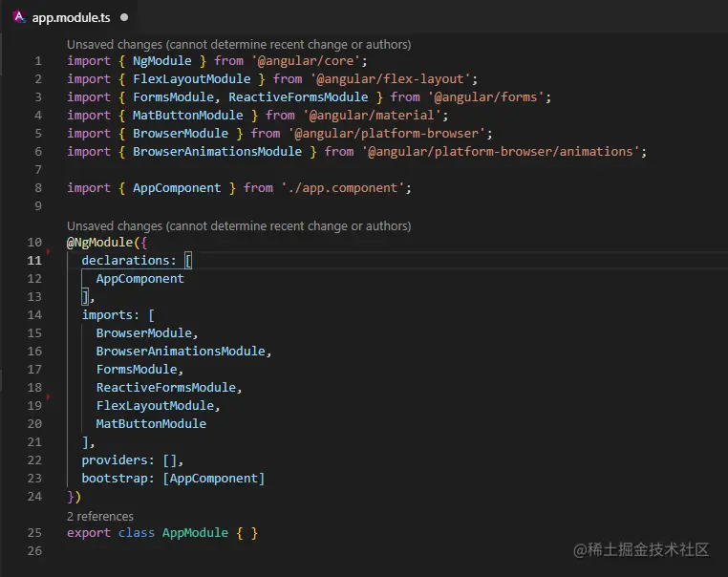Click 'MatButtonModule' in the line 4 import
This screenshot has height=577, width=728.
tap(187, 116)
